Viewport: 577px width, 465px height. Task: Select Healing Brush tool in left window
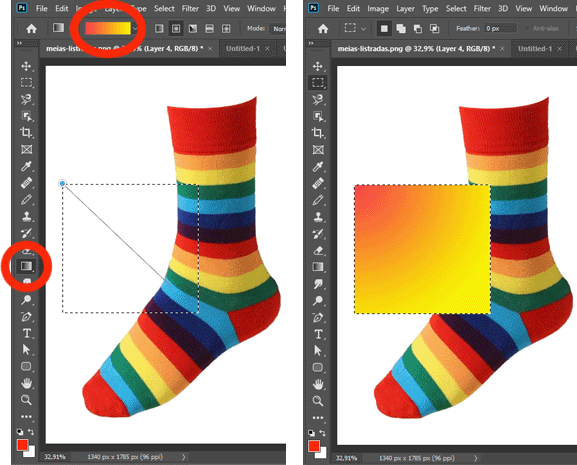(26, 183)
